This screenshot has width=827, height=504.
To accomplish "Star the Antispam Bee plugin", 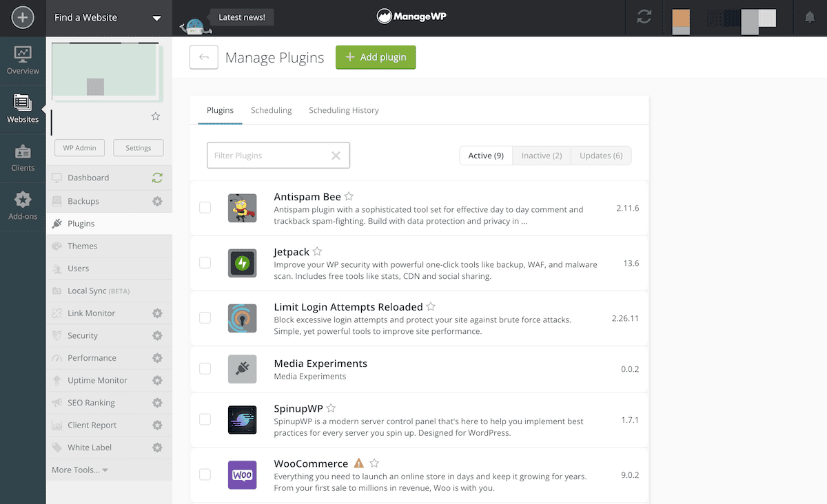I will (349, 196).
